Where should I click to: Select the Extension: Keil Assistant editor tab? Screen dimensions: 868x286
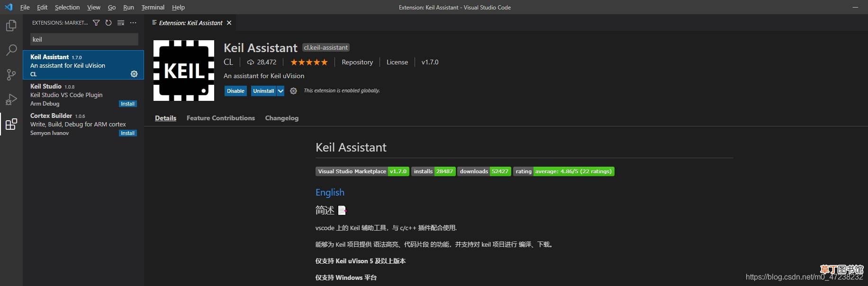pos(191,23)
